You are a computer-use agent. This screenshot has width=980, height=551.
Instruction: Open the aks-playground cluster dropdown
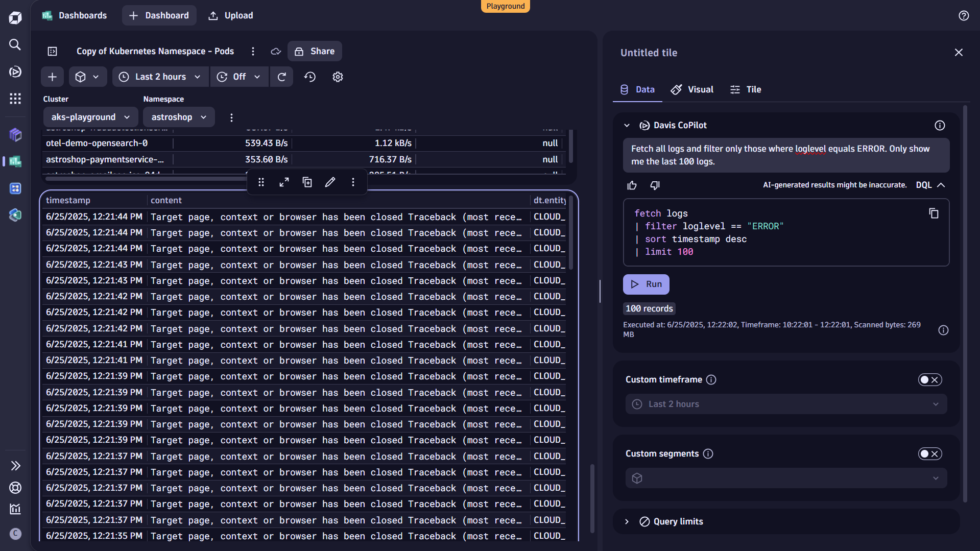coord(90,116)
